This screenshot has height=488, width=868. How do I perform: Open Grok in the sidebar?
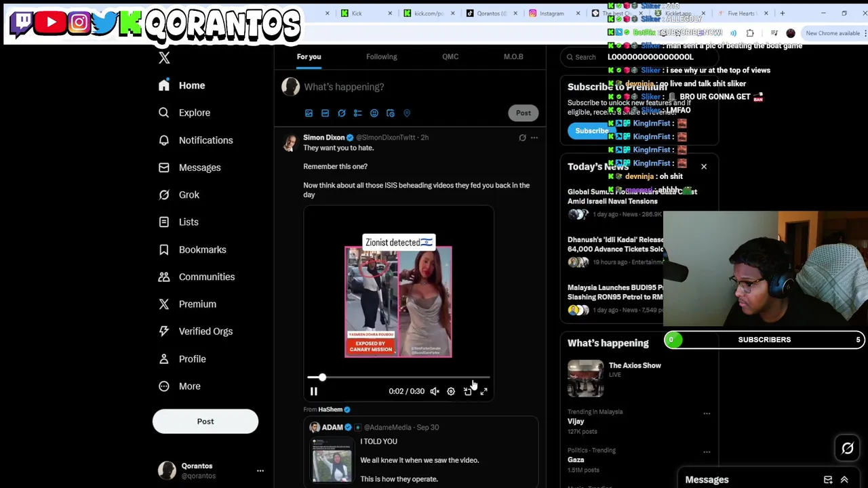[x=178, y=195]
